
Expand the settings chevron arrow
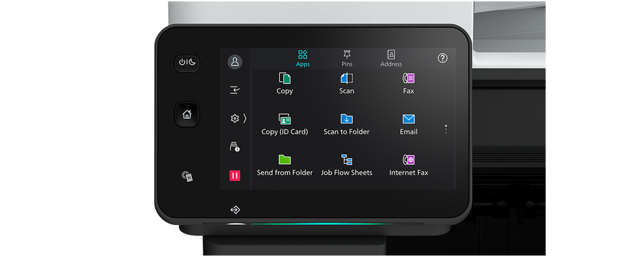coord(245,119)
